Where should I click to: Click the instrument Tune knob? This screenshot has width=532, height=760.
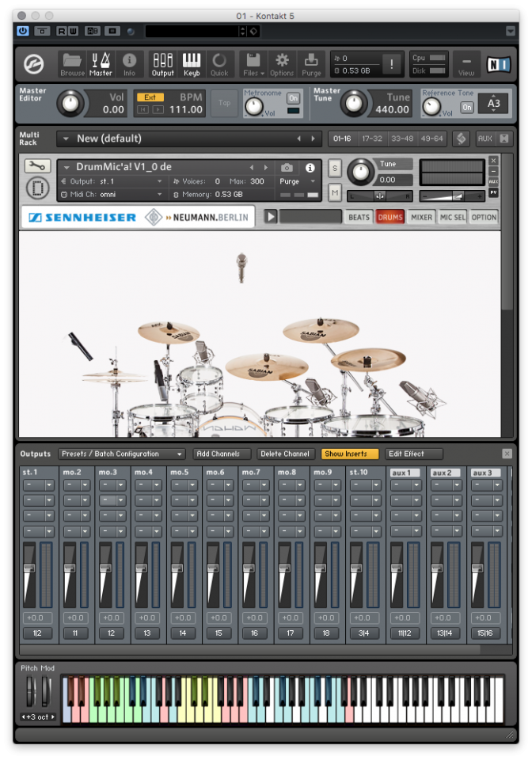[x=360, y=172]
